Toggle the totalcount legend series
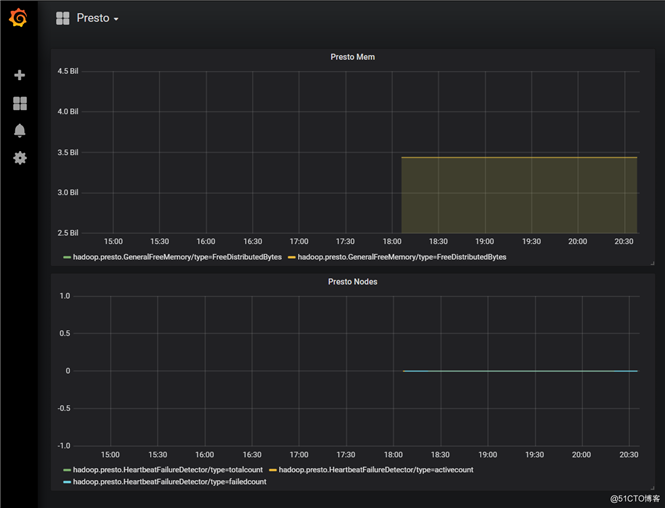Screen dimensions: 665x508 168,470
